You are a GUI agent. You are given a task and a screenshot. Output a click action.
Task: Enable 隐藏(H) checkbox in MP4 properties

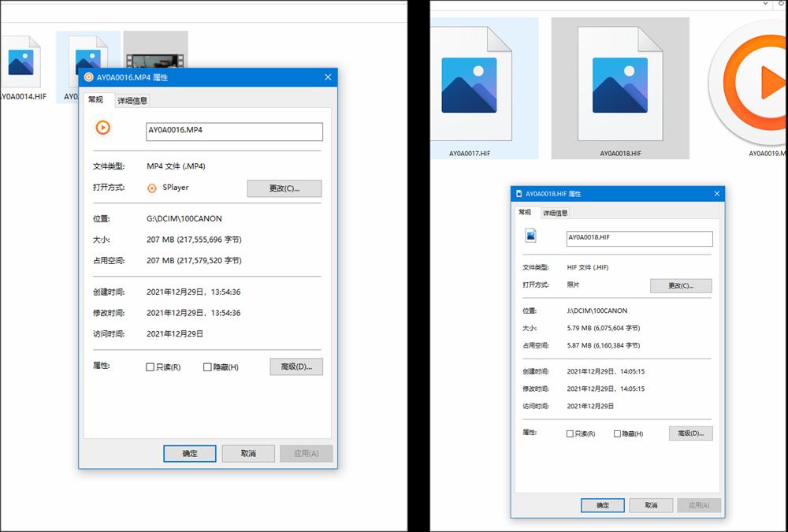207,367
